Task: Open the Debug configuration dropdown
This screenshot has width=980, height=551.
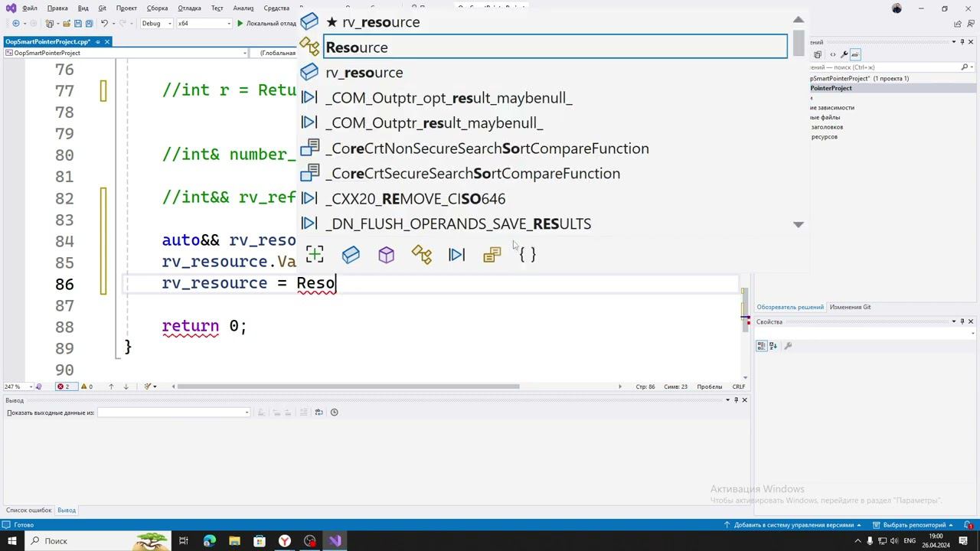Action: click(x=155, y=24)
